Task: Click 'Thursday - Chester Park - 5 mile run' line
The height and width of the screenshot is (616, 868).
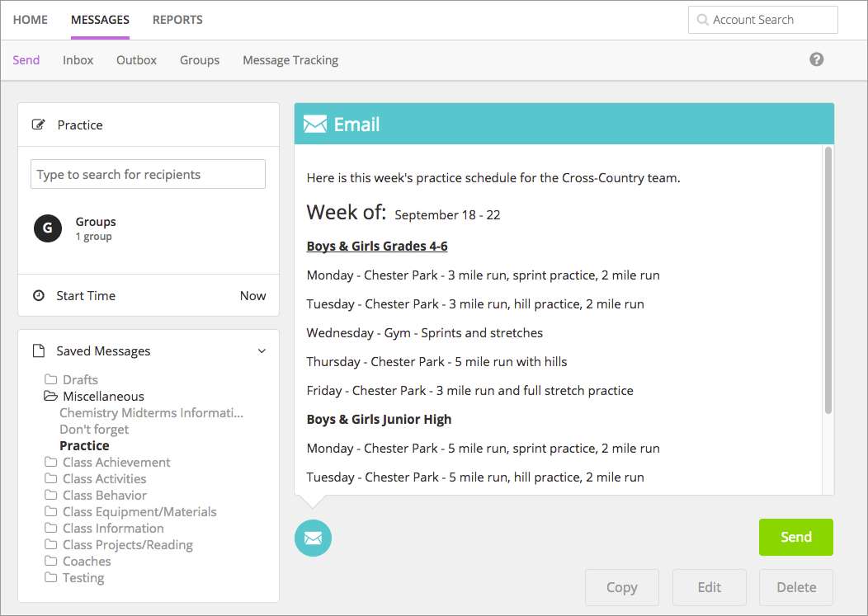Action: pos(436,361)
